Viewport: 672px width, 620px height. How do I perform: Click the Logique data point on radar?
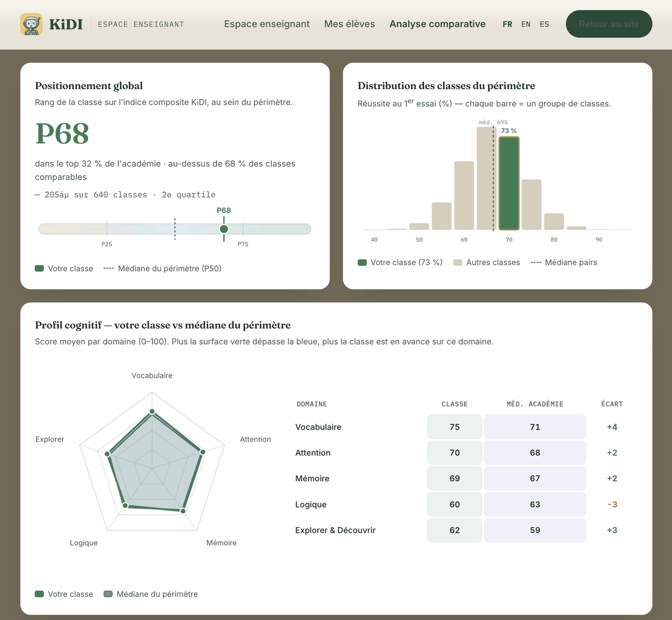pos(125,505)
